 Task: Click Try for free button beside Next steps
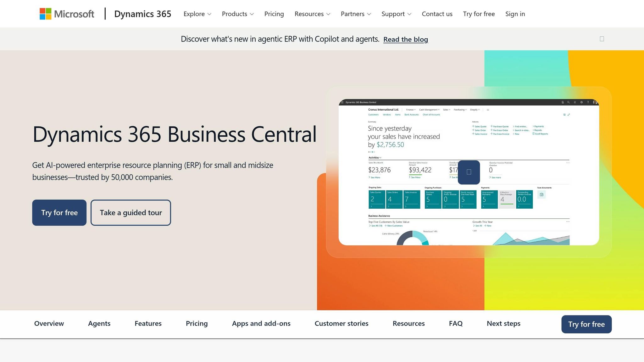click(x=586, y=324)
